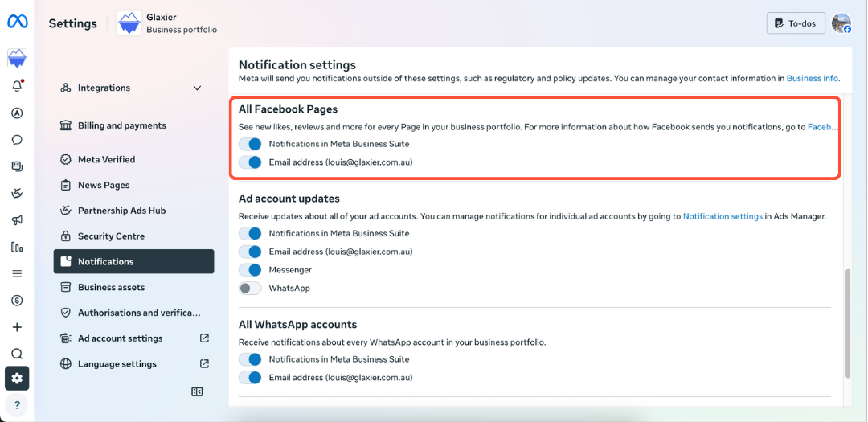The image size is (868, 422).
Task: Open the inbox chat bubble icon
Action: [x=17, y=140]
